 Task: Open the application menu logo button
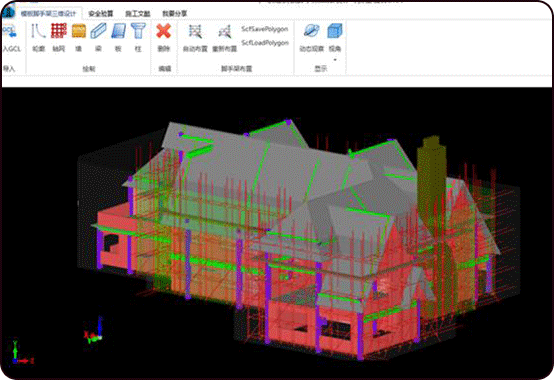[8, 12]
